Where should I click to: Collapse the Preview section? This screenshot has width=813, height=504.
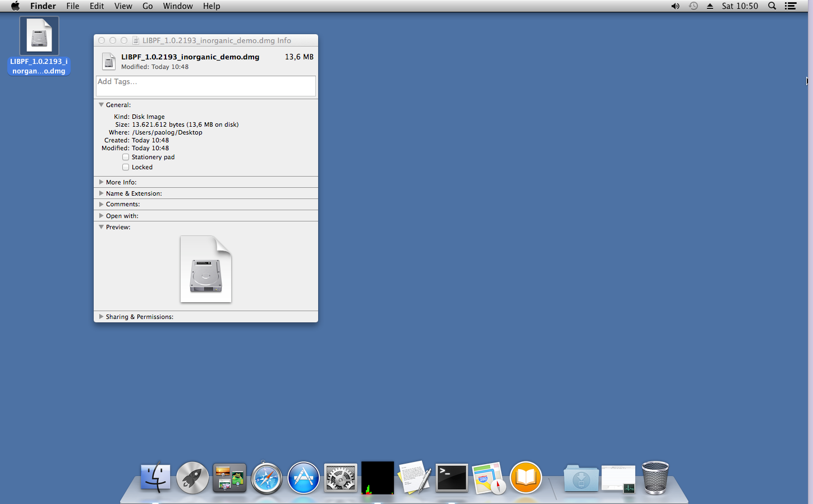click(x=102, y=227)
